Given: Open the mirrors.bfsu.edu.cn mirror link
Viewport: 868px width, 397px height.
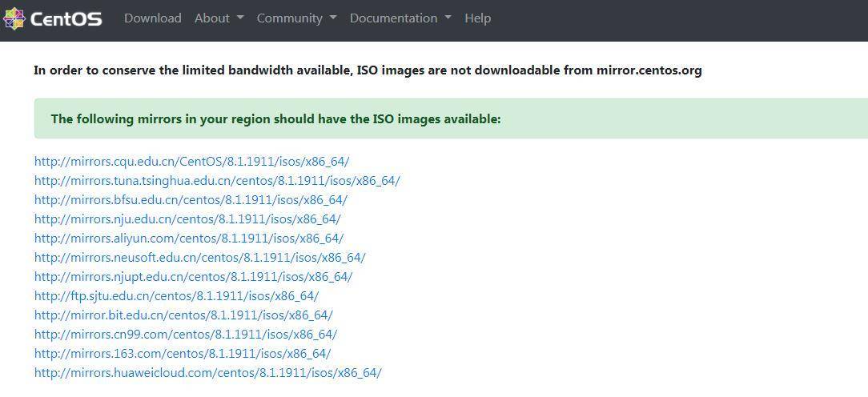Looking at the screenshot, I should (x=191, y=200).
